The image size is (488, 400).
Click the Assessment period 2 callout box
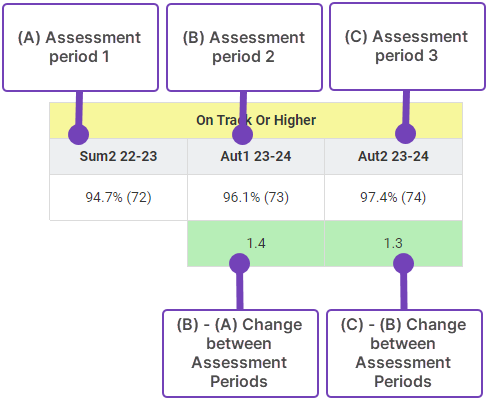coord(244,47)
